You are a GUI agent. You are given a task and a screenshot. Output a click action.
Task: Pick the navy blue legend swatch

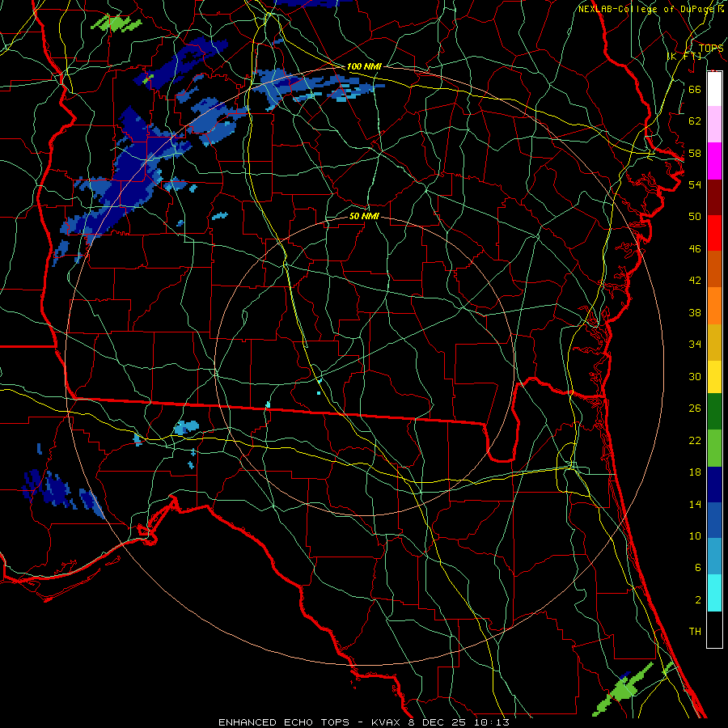pyautogui.click(x=714, y=485)
